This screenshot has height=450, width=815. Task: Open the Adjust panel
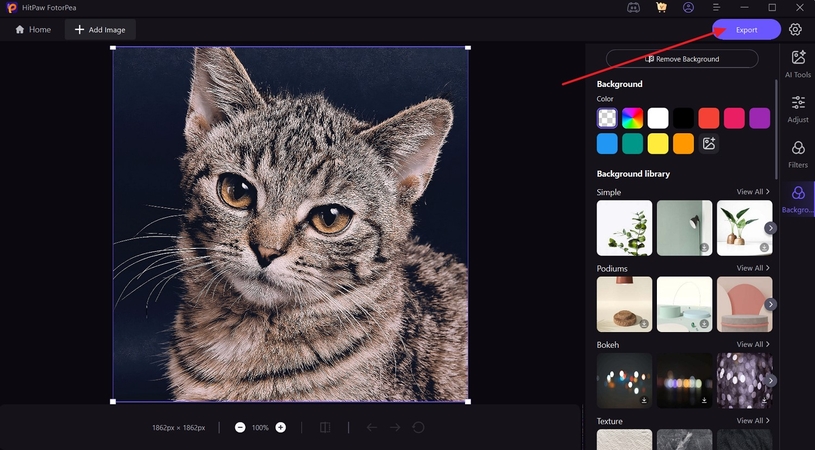[x=798, y=109]
